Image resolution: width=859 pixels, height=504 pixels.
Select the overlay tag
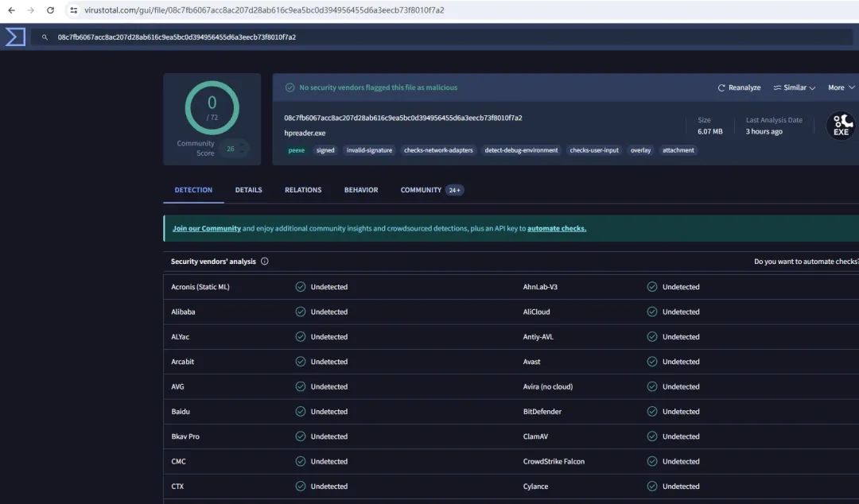[640, 150]
